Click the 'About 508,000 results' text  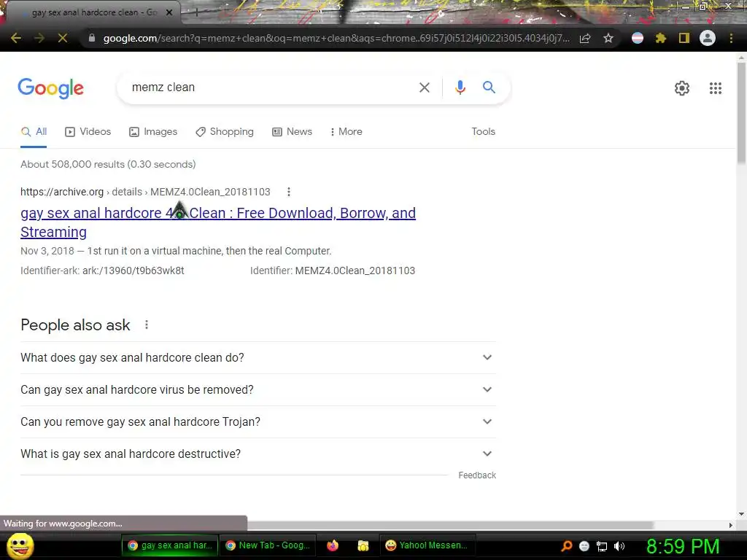(108, 164)
